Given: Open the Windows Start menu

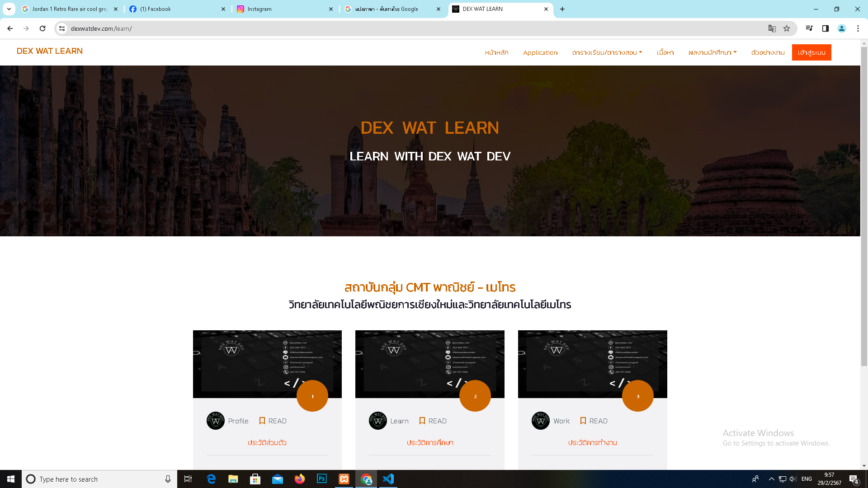Looking at the screenshot, I should click(11, 479).
